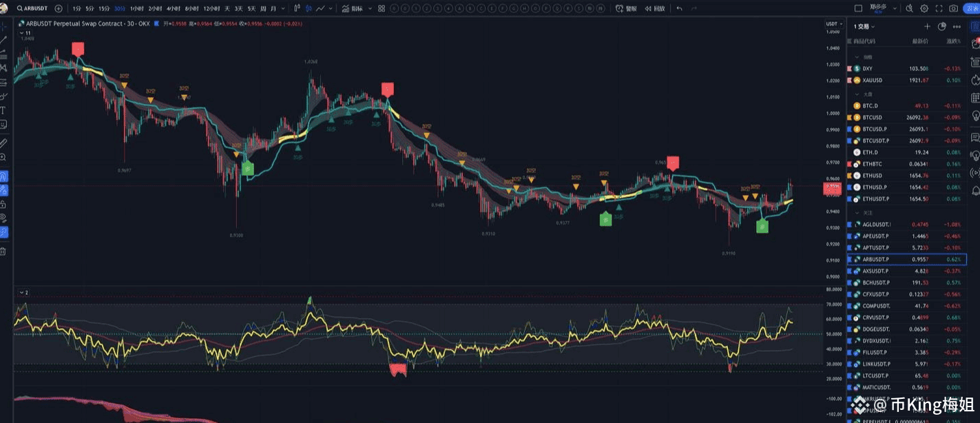Open the quick search icon

point(909,8)
